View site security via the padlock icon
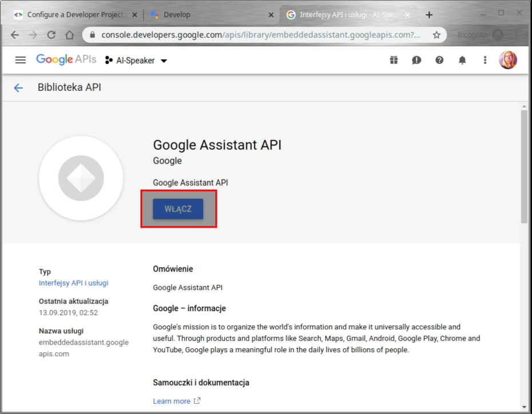532x414 pixels. [92, 34]
